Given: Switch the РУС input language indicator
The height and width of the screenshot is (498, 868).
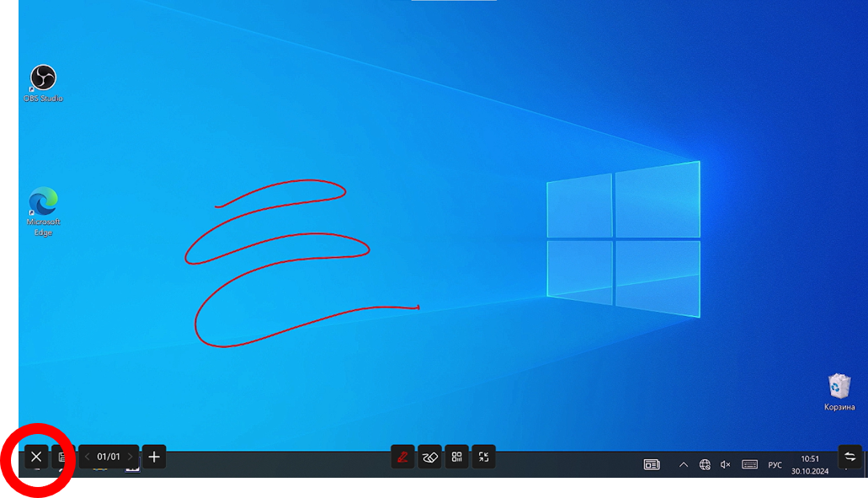Looking at the screenshot, I should click(x=775, y=464).
